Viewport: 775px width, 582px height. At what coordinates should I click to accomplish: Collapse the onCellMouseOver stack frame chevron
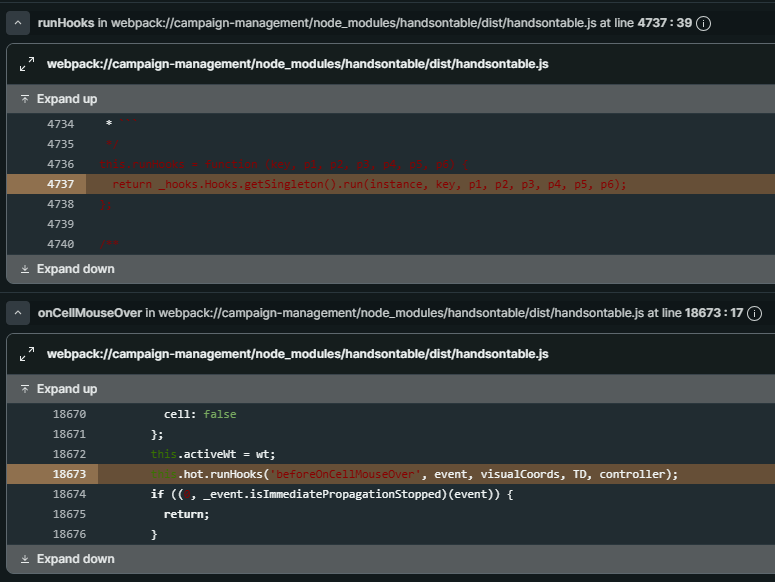[x=18, y=313]
